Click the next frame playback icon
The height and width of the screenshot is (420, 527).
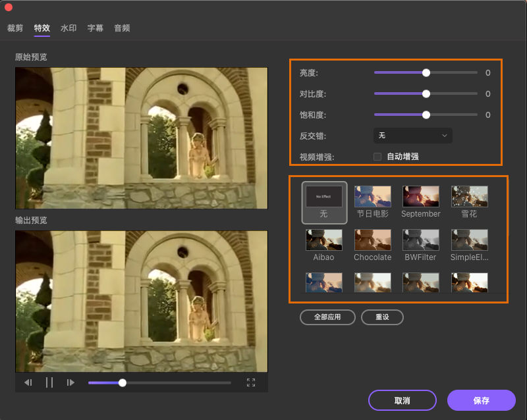pyautogui.click(x=70, y=382)
